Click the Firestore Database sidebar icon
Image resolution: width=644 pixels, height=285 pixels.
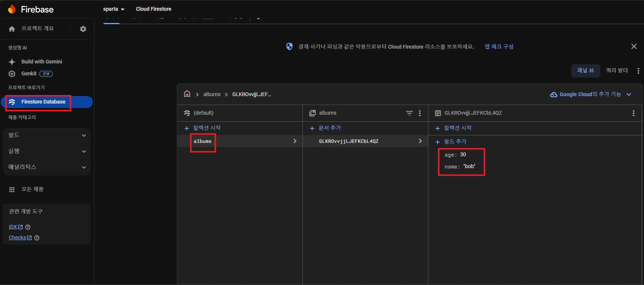(12, 102)
